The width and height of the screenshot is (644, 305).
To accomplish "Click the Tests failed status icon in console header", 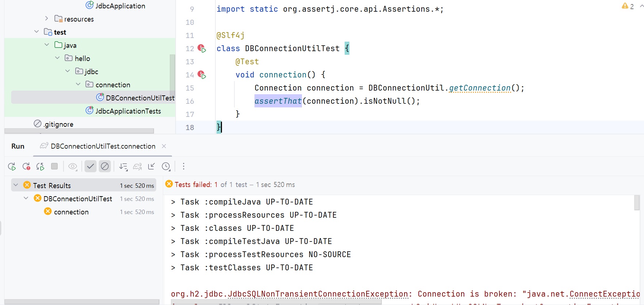I will [169, 184].
